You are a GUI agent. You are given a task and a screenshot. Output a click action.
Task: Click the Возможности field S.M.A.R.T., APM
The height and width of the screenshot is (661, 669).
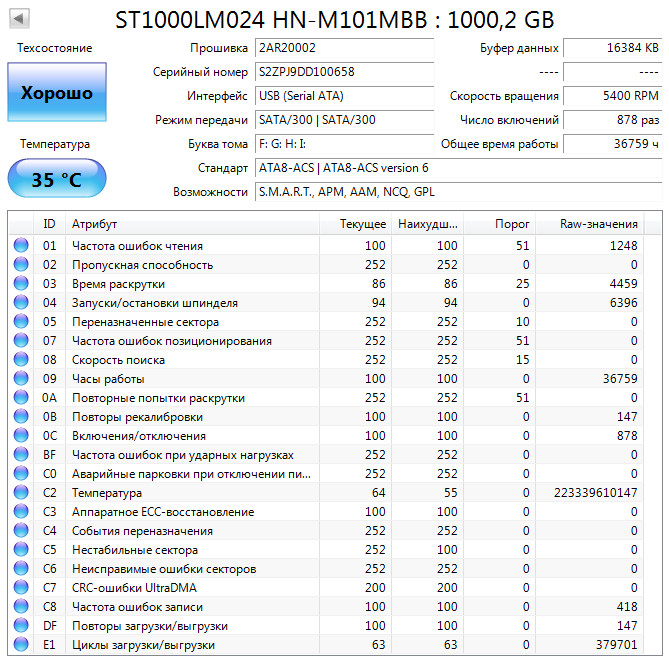coord(459,192)
